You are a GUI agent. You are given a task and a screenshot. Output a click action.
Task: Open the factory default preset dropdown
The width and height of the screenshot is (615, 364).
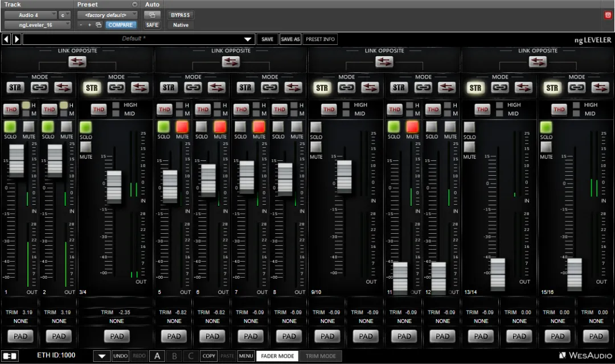pos(107,15)
